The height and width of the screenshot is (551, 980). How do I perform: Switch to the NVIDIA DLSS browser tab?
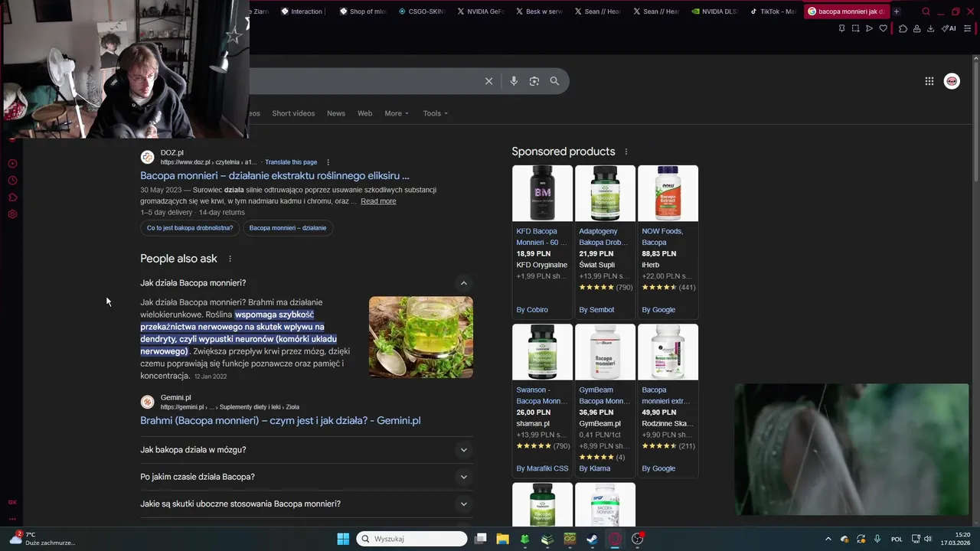714,11
